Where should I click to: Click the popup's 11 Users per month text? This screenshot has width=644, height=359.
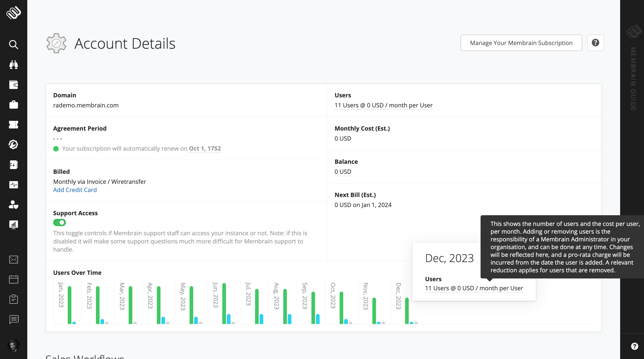point(474,288)
